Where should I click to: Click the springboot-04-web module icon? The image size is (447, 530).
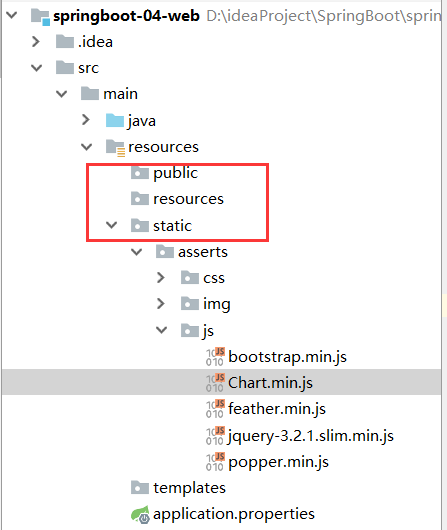[41, 17]
